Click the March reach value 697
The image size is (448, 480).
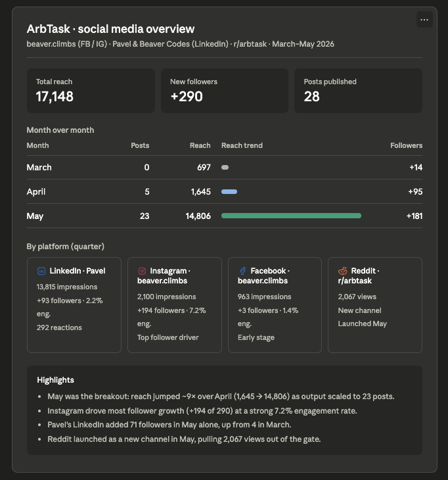pos(204,168)
